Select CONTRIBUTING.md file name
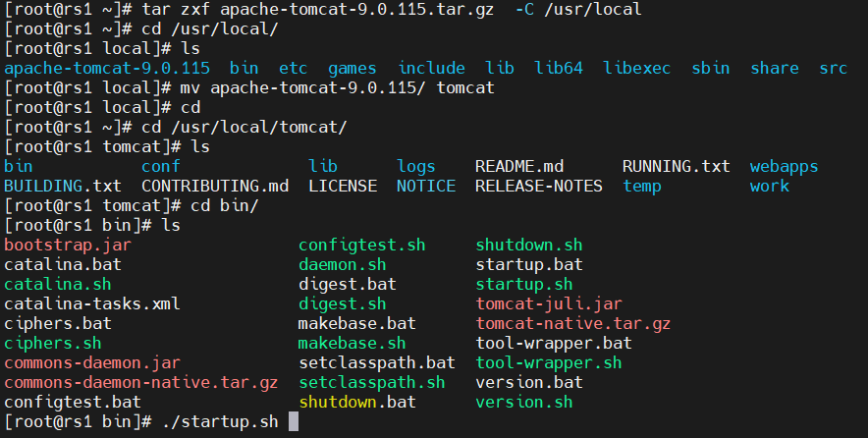Image resolution: width=868 pixels, height=438 pixels. pyautogui.click(x=215, y=186)
